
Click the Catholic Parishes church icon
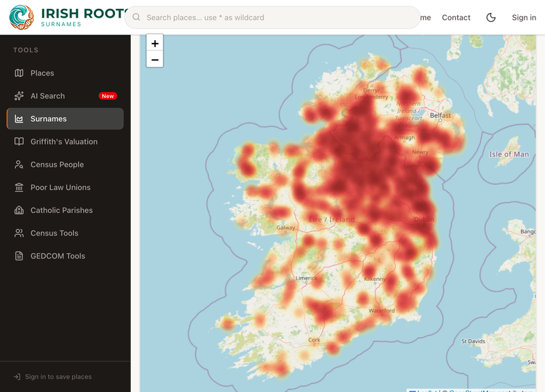(19, 210)
